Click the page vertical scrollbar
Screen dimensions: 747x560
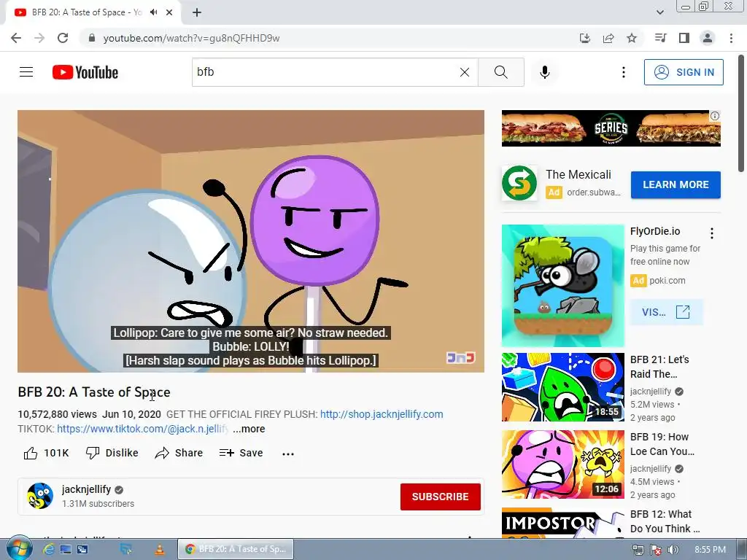coord(741,114)
